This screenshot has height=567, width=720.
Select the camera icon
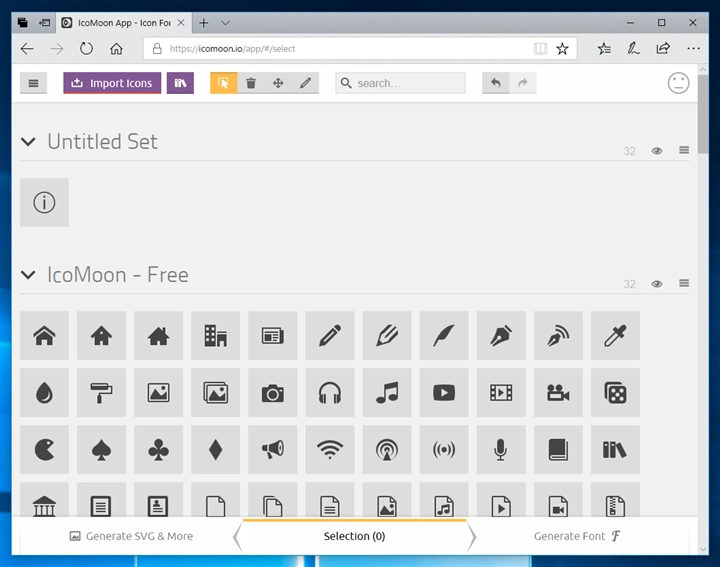[273, 393]
